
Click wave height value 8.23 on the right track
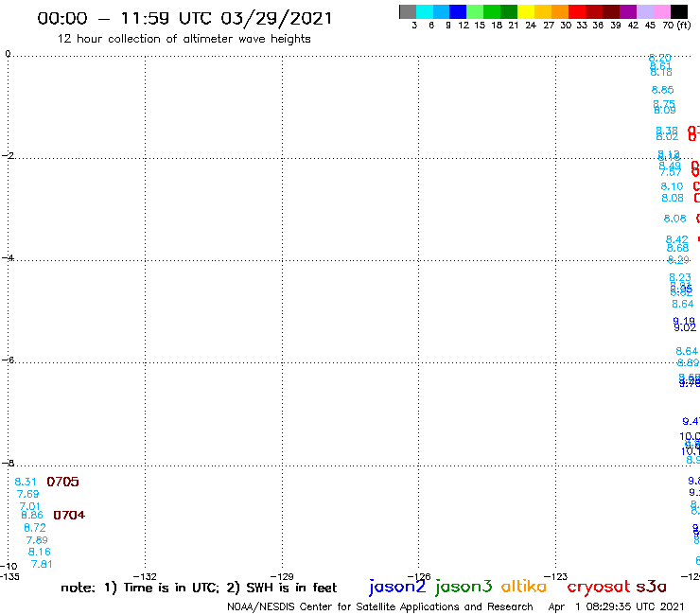pos(680,277)
